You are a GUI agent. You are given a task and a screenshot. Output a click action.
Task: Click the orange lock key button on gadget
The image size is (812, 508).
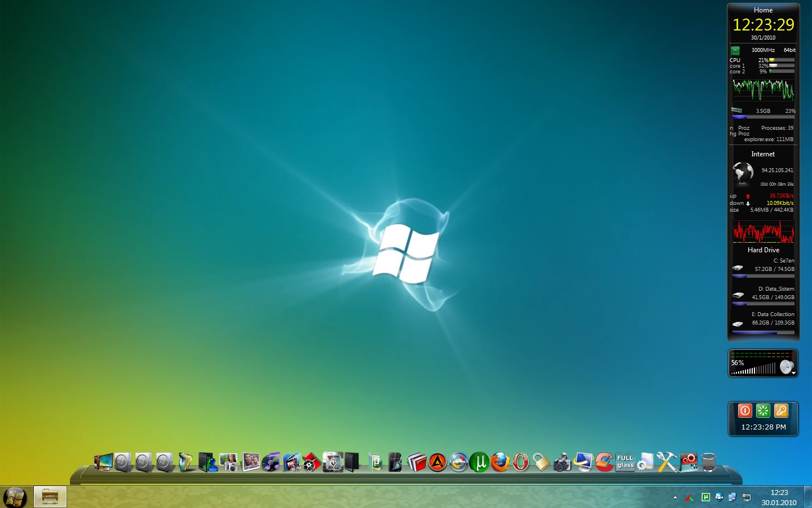(781, 411)
